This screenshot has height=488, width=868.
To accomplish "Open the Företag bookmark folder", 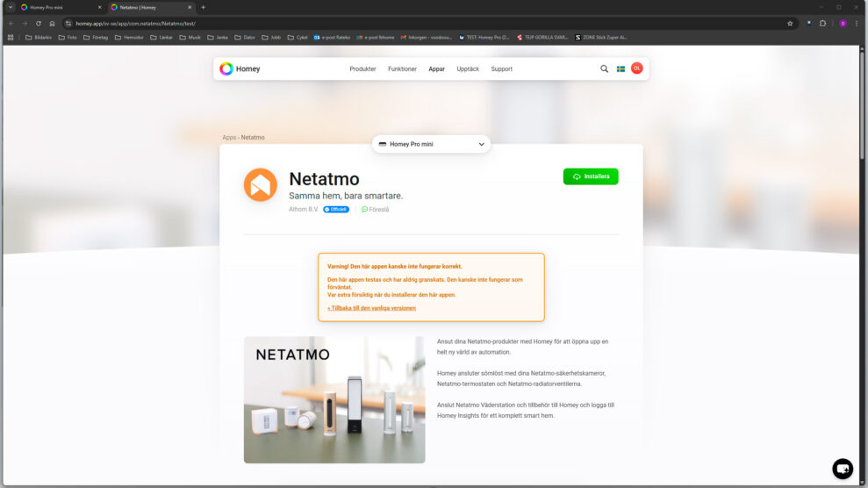I will [x=95, y=38].
